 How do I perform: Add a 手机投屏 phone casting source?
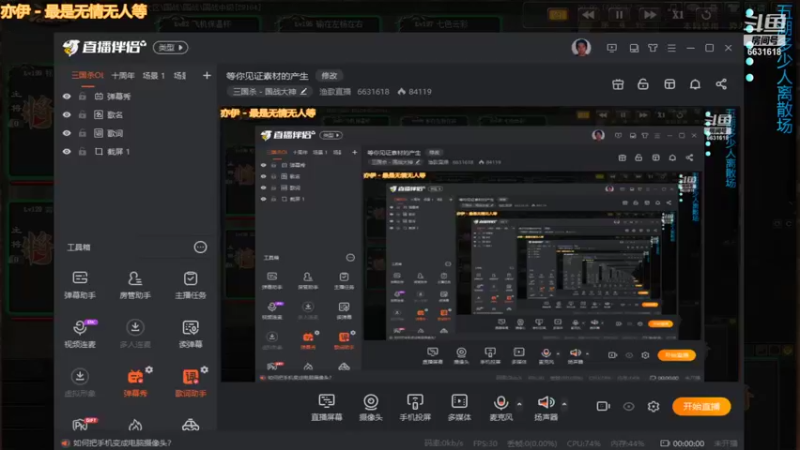(415, 407)
